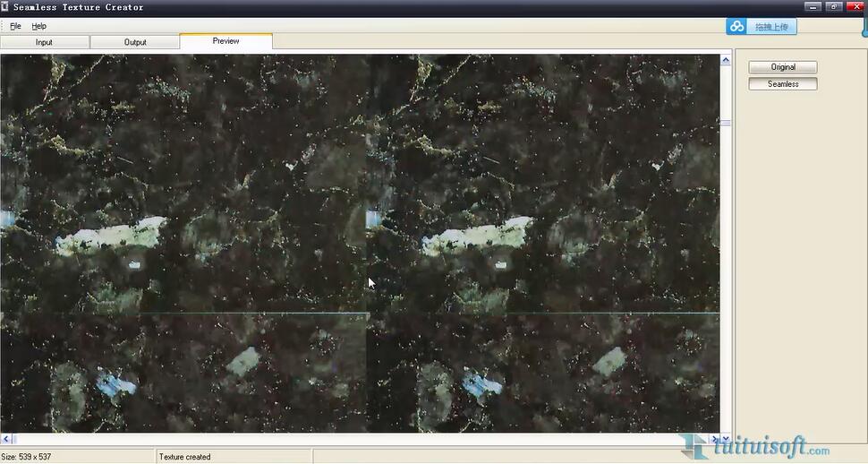Click the vertical scrollbar down arrow

tap(726, 439)
